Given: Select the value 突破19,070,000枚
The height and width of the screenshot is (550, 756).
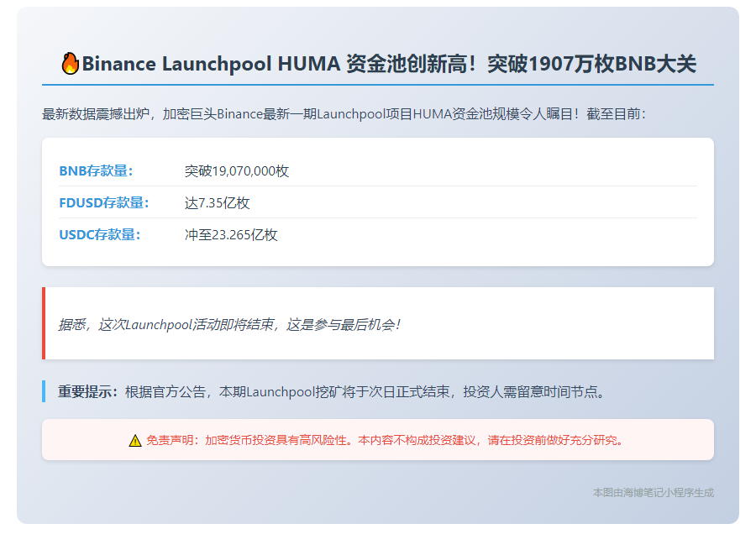Looking at the screenshot, I should click(237, 170).
